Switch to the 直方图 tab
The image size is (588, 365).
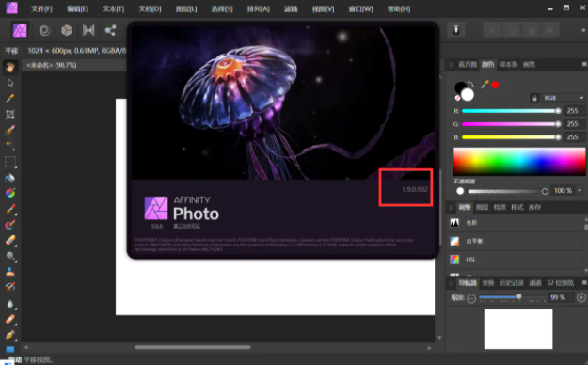point(468,65)
